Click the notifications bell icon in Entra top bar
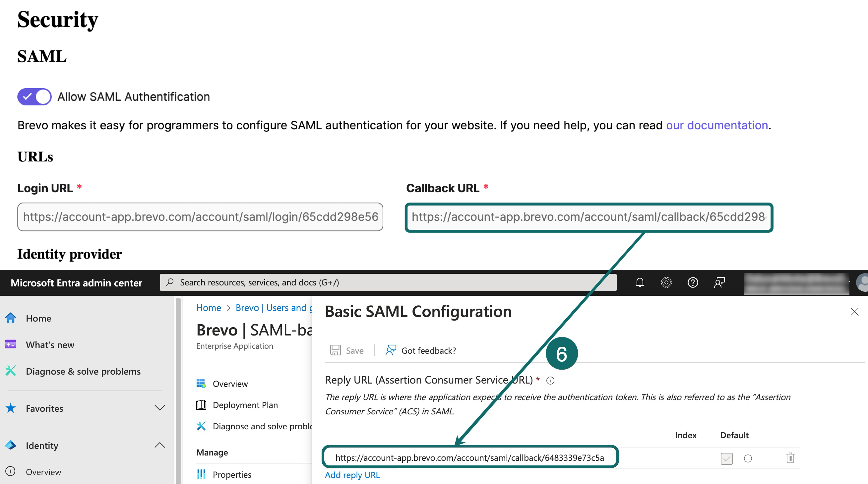 [640, 282]
